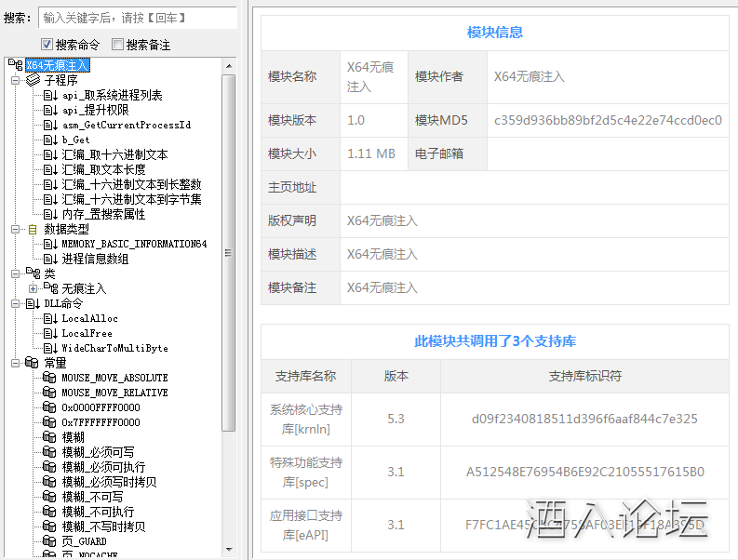738x560 pixels.
Task: Enable the 搜索备注 checkbox
Action: point(117,44)
